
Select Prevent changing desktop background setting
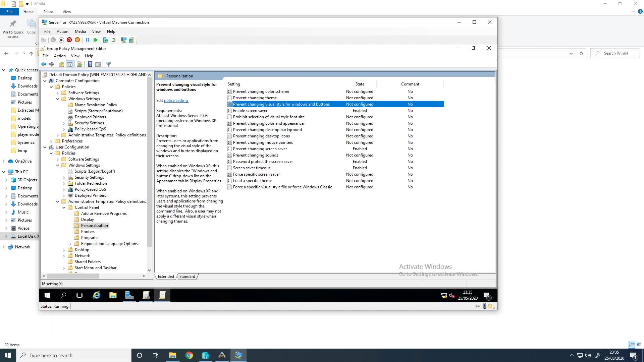[x=267, y=130]
